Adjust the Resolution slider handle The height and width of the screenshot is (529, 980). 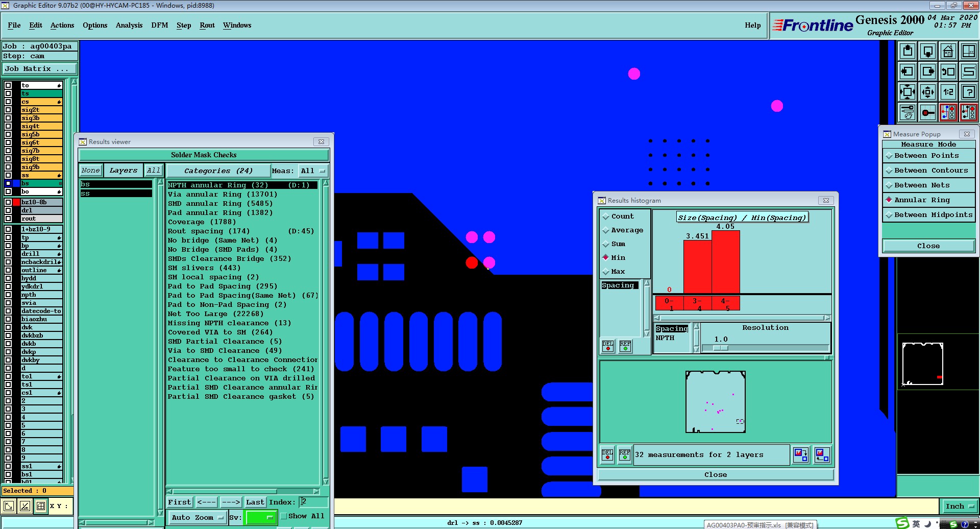pyautogui.click(x=721, y=348)
